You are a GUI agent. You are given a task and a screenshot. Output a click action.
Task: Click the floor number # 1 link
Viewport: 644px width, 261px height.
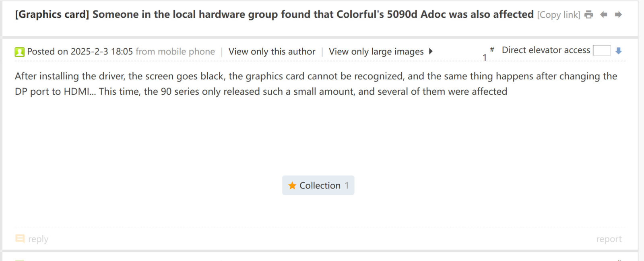pos(487,54)
